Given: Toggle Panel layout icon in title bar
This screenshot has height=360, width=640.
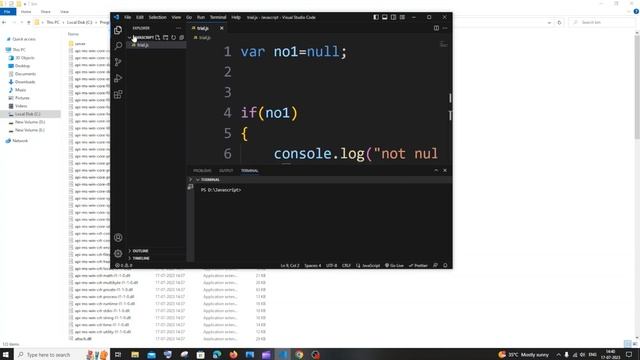Looking at the screenshot, I should [x=384, y=17].
